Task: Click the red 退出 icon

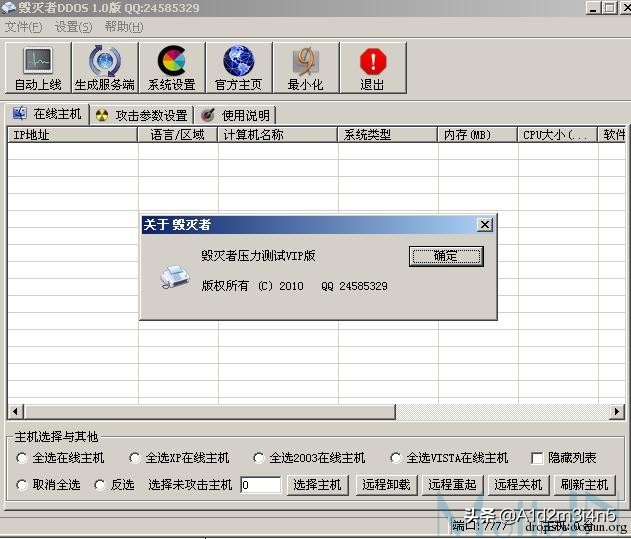Action: point(373,68)
